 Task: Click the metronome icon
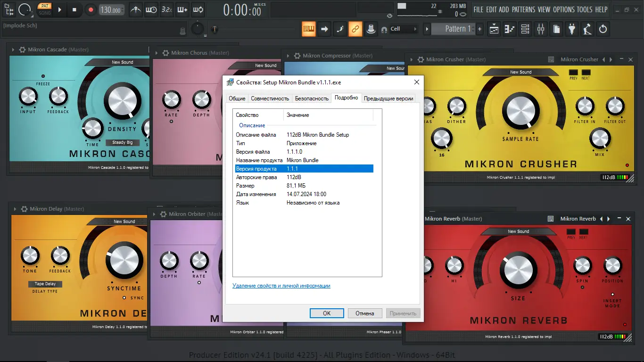coord(135,9)
